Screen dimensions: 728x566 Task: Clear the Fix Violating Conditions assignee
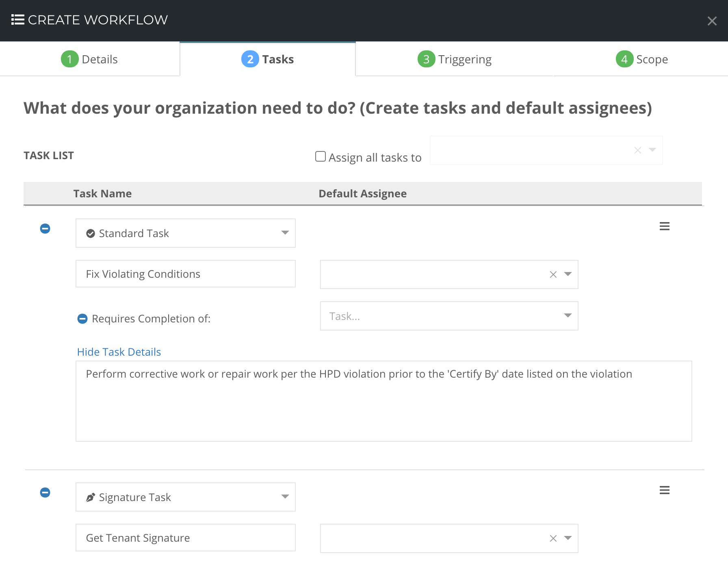click(553, 274)
